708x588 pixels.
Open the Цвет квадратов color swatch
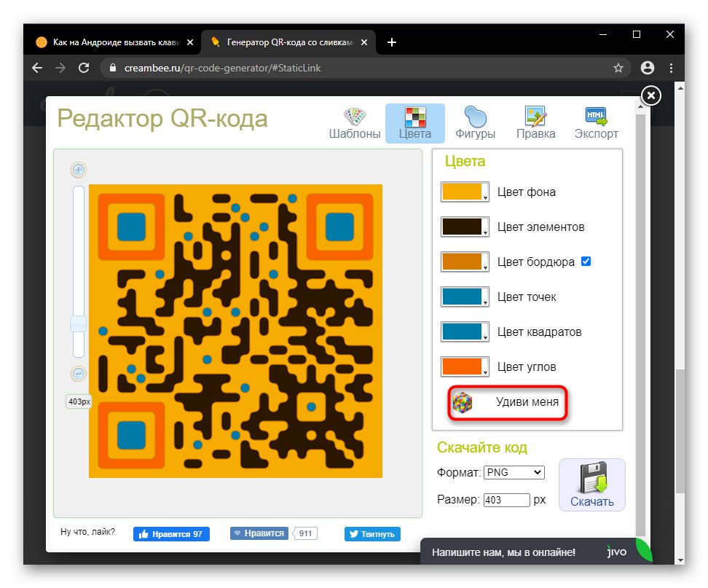point(465,332)
